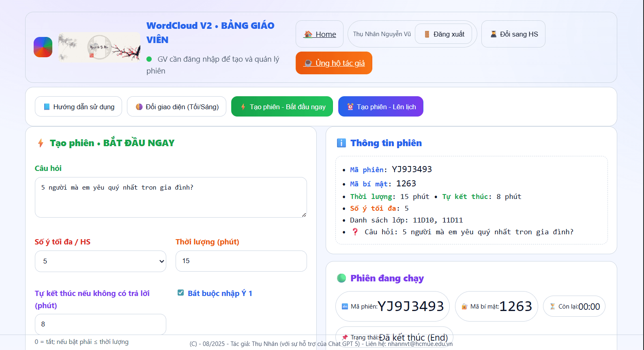Click the abc icon beside Mã phiên pill
The image size is (644, 350).
(345, 307)
